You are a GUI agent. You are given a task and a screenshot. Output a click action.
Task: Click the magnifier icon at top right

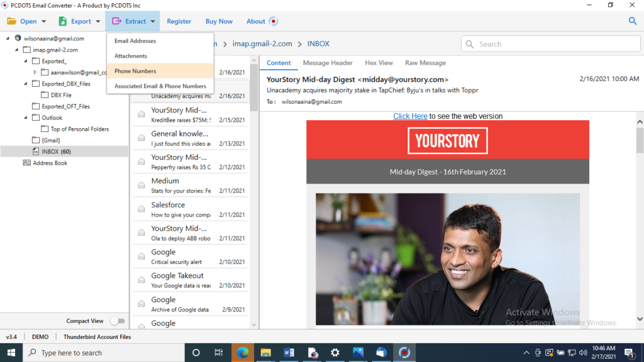coord(633,21)
